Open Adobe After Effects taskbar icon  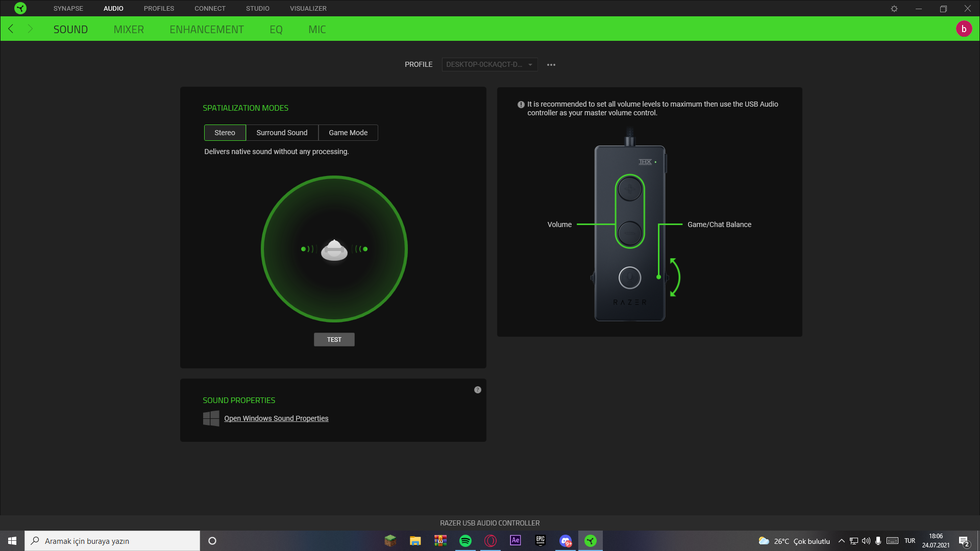click(516, 541)
